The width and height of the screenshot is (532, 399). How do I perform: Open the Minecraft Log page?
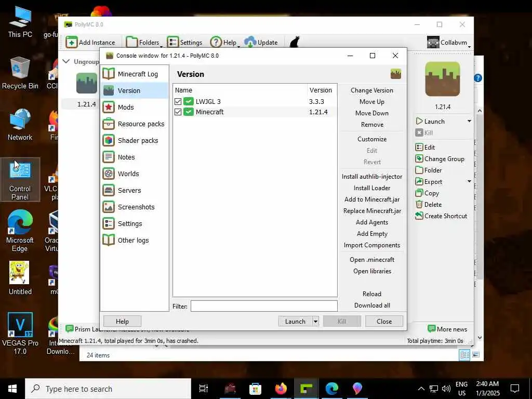tap(135, 74)
